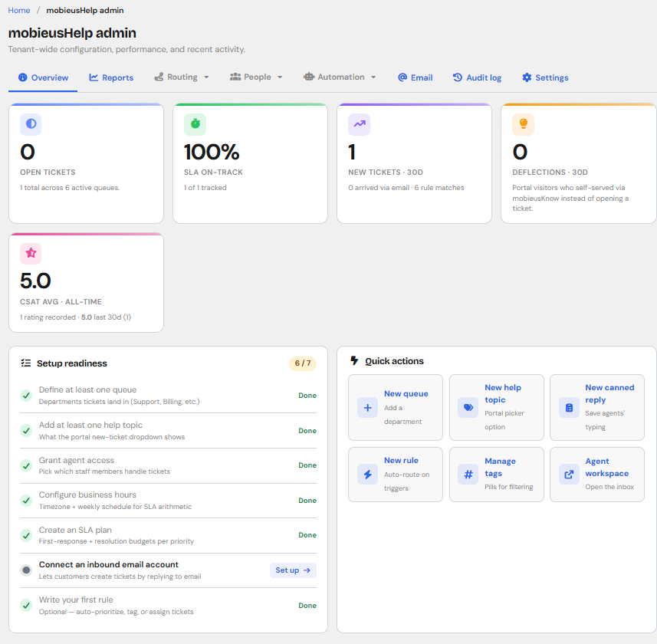
Task: Expand the Automation dropdown arrow
Action: (373, 77)
